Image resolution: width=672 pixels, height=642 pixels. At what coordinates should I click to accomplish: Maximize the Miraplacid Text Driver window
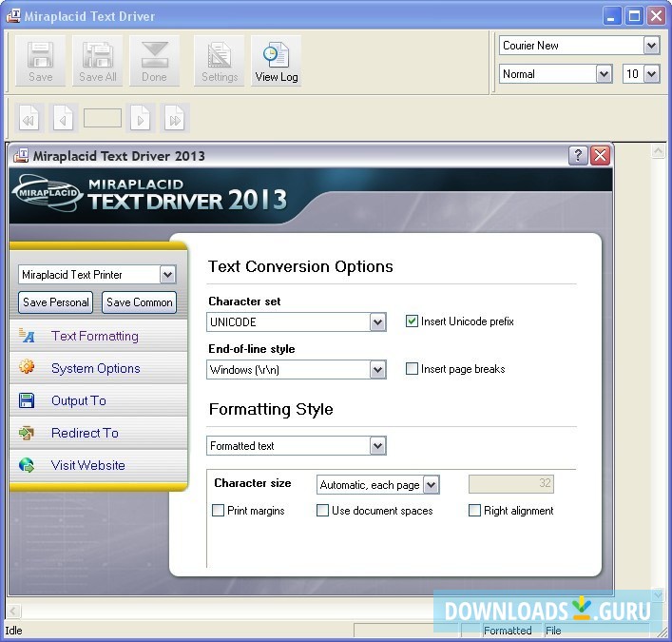(634, 16)
